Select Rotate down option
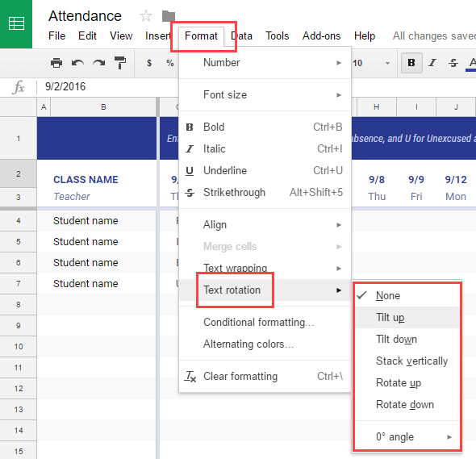 [407, 405]
